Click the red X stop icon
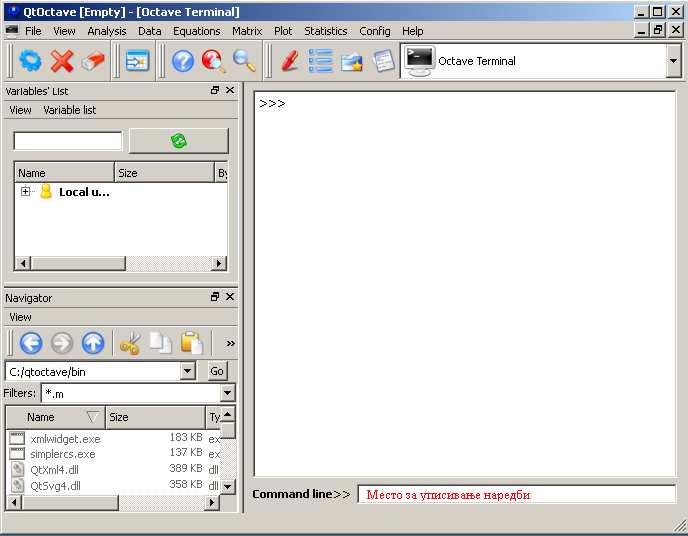 [62, 61]
